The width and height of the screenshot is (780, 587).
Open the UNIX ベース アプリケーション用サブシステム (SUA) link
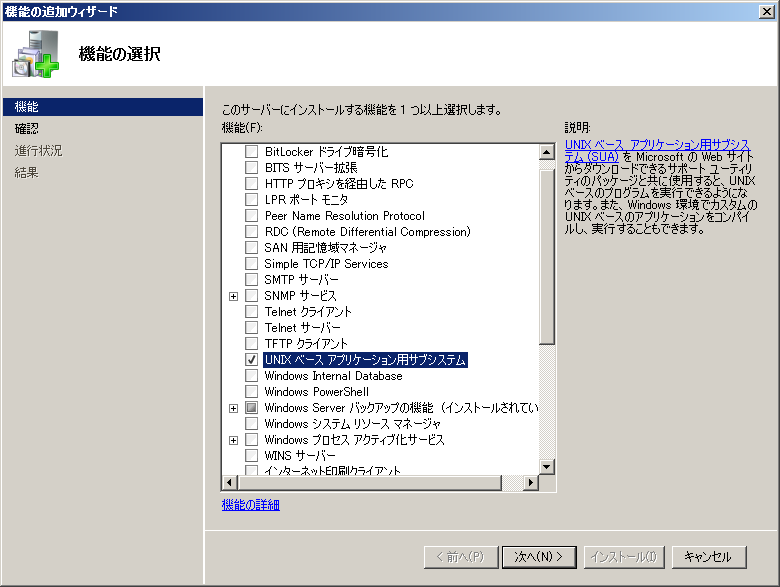point(656,151)
